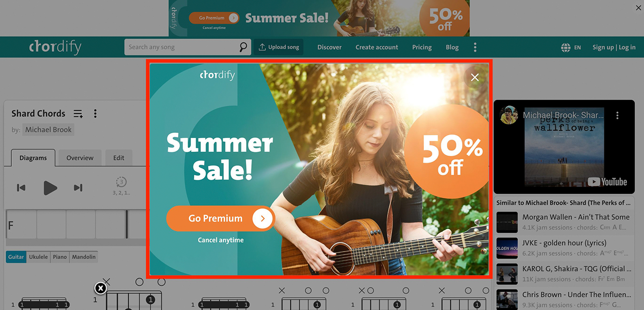Switch to the Overview tab

(80, 158)
